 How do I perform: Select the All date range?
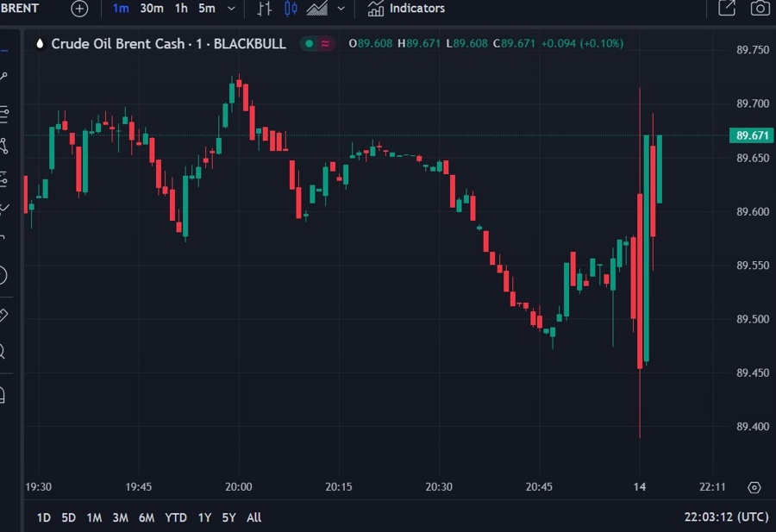click(253, 517)
